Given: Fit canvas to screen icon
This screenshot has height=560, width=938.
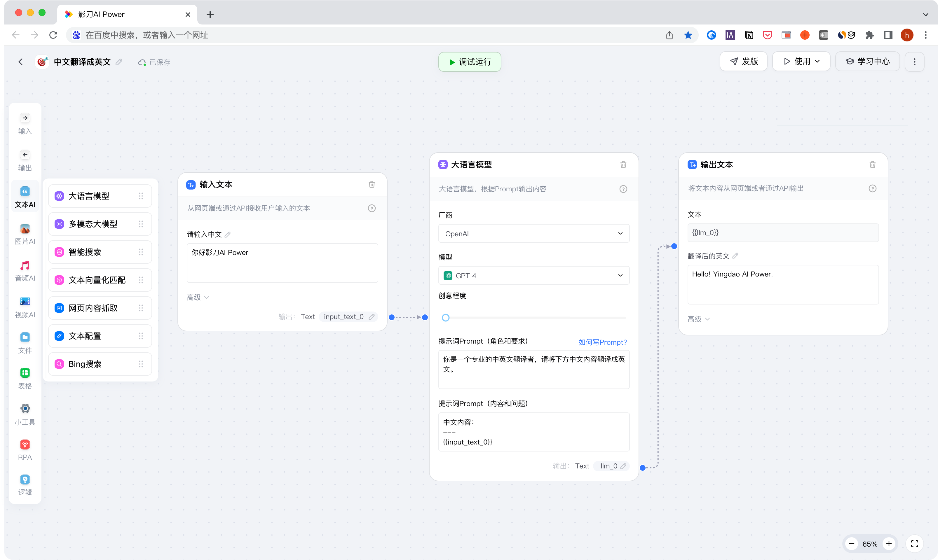Looking at the screenshot, I should tap(914, 544).
